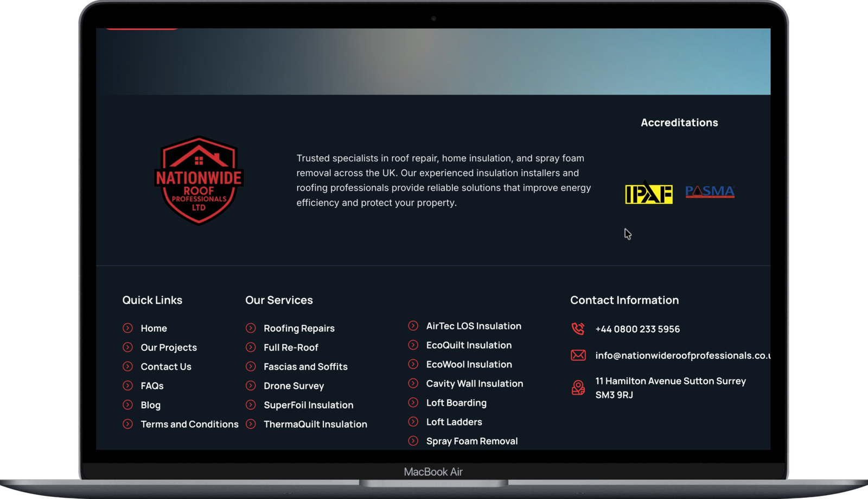This screenshot has width=868, height=499.
Task: Click the arrow icon beside AirTec LOS Insulation
Action: point(413,326)
